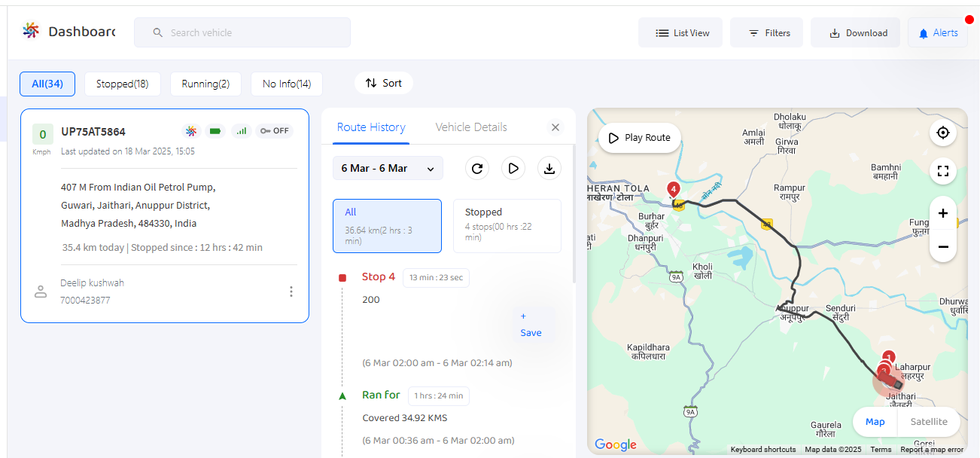Image resolution: width=980 pixels, height=458 pixels.
Task: Select the No Info(14) filter
Action: (287, 84)
